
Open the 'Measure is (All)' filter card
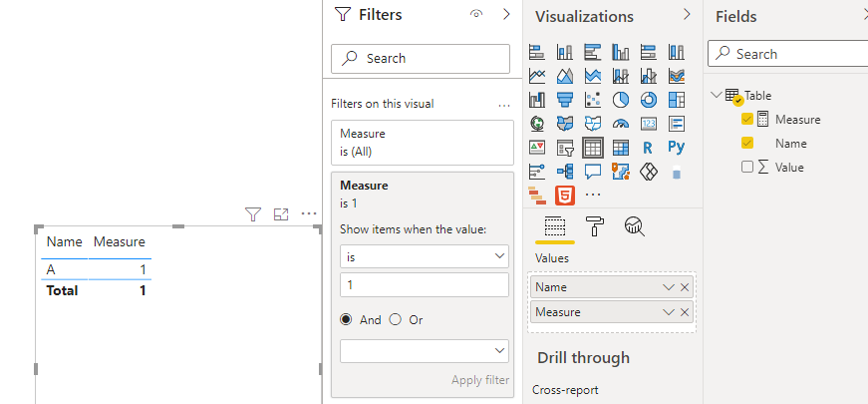tap(423, 143)
